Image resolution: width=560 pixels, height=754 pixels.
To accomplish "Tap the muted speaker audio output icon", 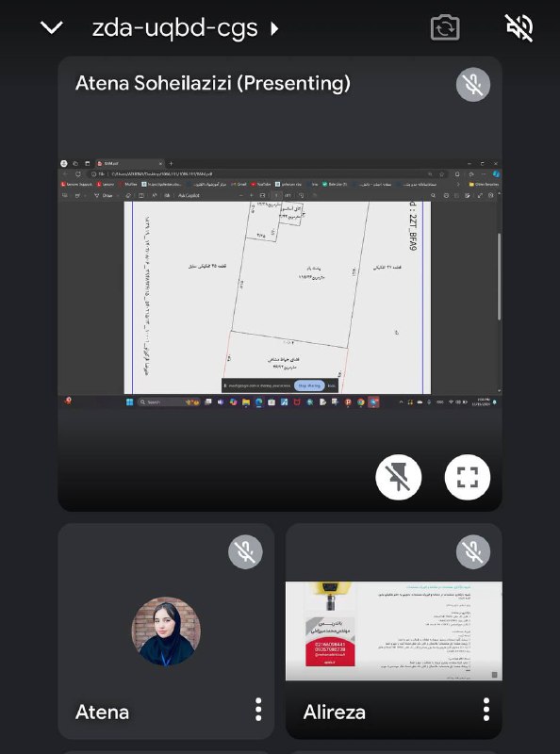I will [519, 27].
